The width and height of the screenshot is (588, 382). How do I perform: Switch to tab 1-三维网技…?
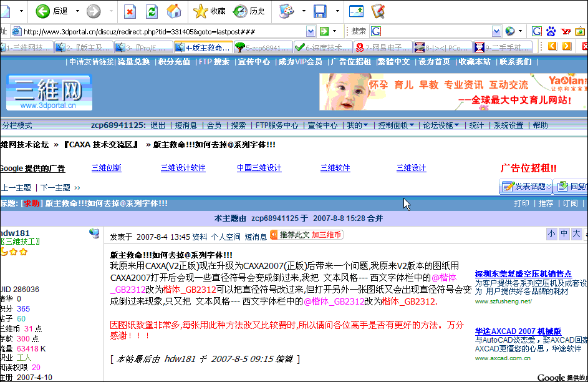tap(27, 47)
